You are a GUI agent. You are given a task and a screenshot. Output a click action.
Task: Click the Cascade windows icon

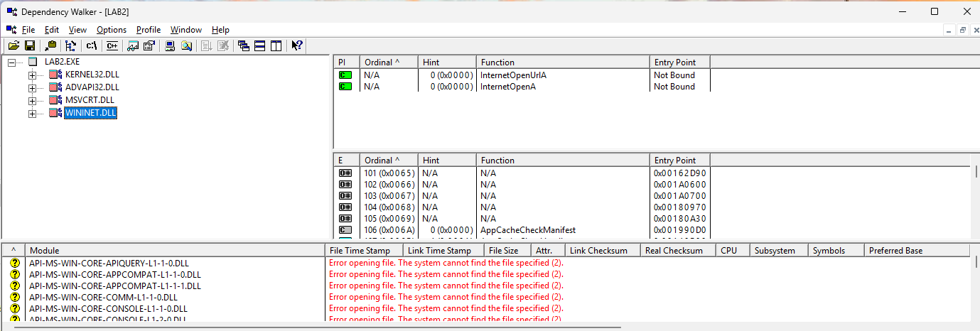pyautogui.click(x=244, y=45)
